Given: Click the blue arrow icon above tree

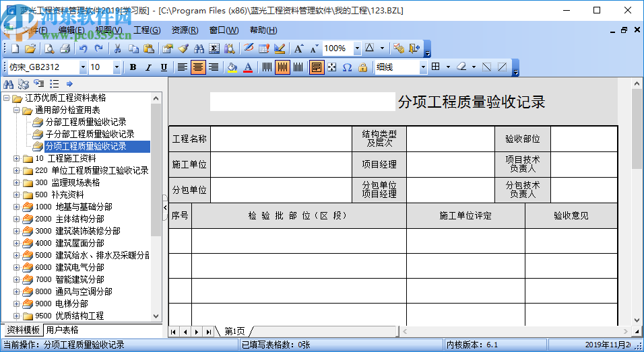Looking at the screenshot, I should point(69,84).
